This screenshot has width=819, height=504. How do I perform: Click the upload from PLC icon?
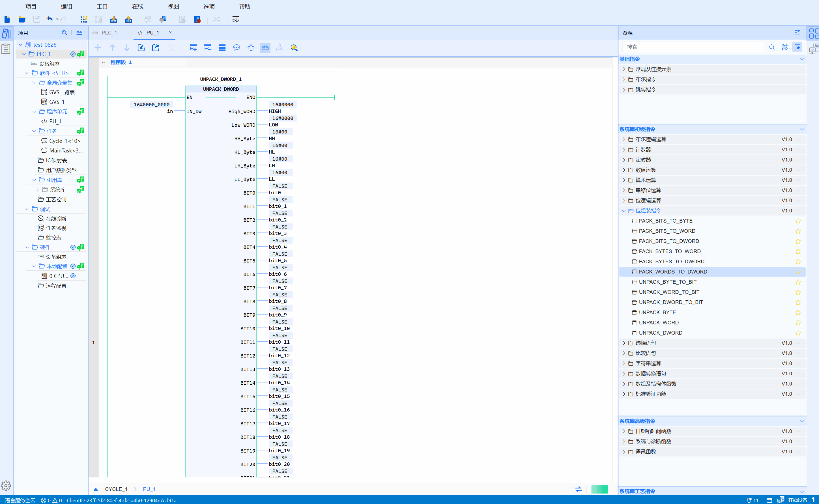(128, 19)
